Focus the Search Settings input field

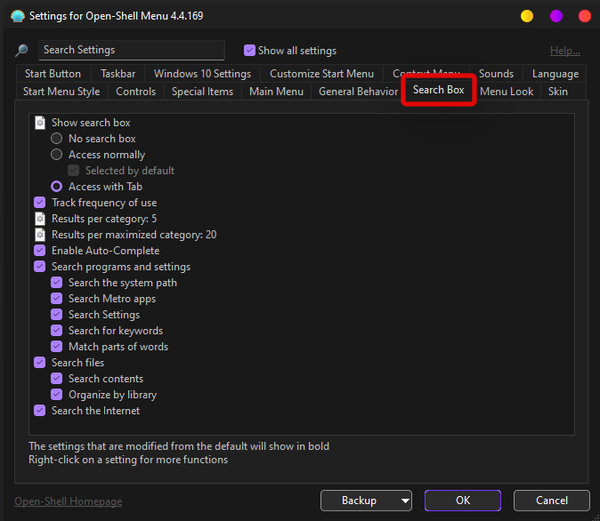click(x=131, y=50)
